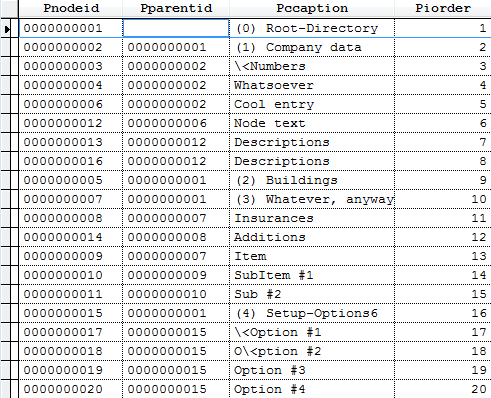Image resolution: width=491 pixels, height=398 pixels.
Task: Select the Insurances caption cell
Action: [312, 218]
